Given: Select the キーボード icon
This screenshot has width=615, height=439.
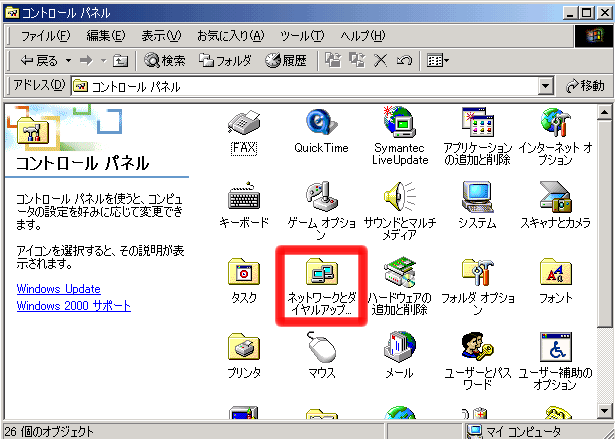Looking at the screenshot, I should [244, 205].
